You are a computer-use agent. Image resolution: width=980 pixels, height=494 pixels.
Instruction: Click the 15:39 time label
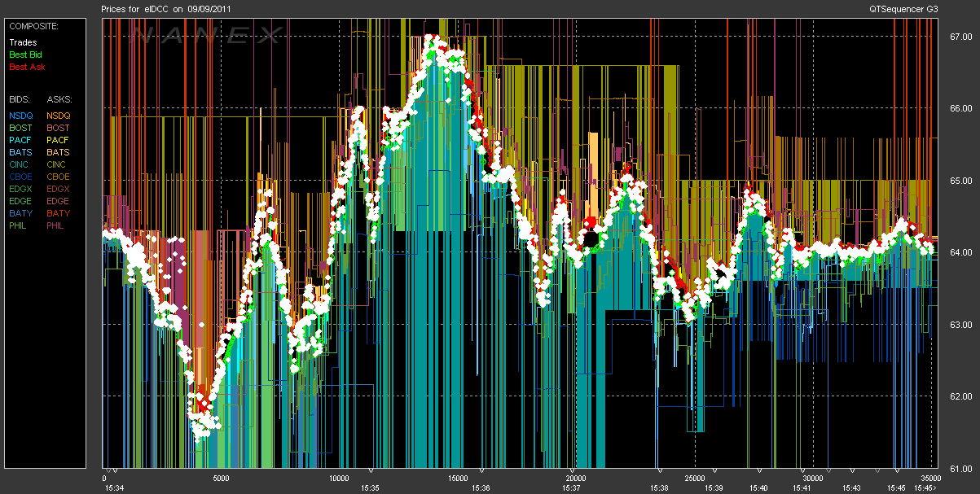(714, 488)
